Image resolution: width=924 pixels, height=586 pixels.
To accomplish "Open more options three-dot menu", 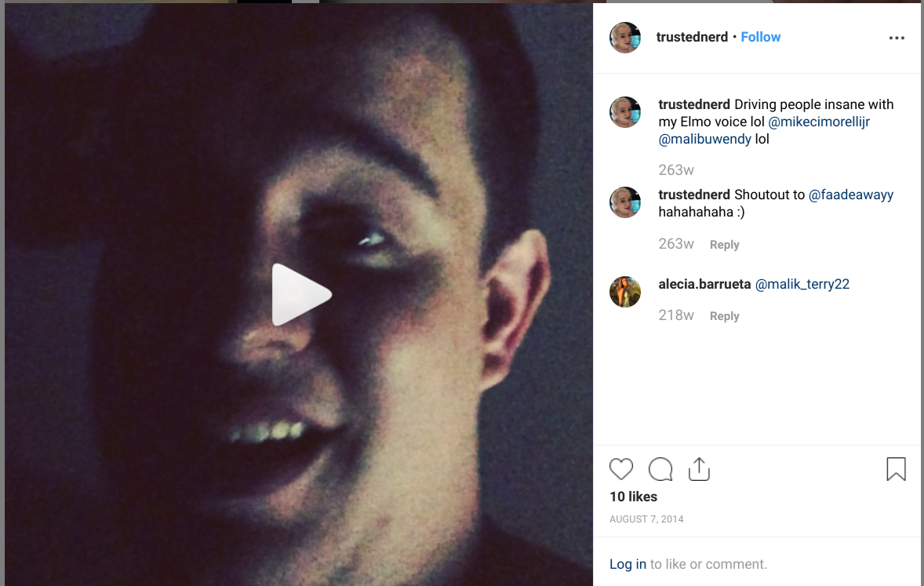I will pyautogui.click(x=897, y=38).
